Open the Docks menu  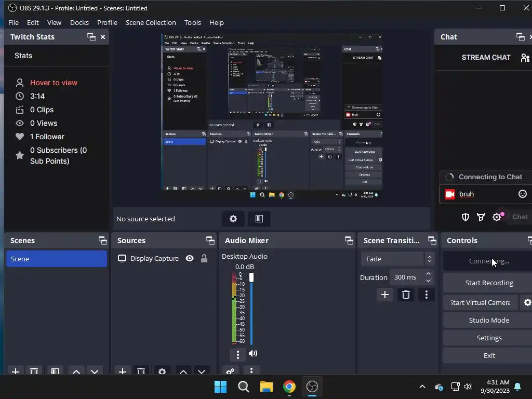(79, 23)
